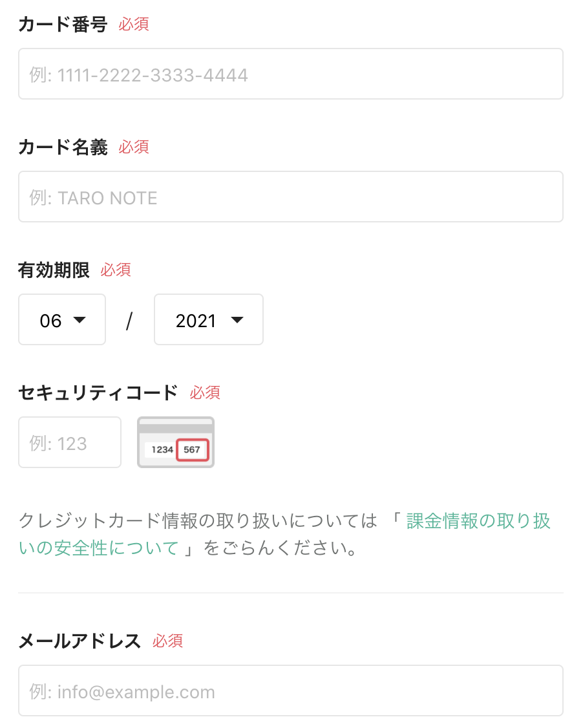This screenshot has width=583, height=728.
Task: Click the メールアドレス field label
Action: click(x=80, y=641)
